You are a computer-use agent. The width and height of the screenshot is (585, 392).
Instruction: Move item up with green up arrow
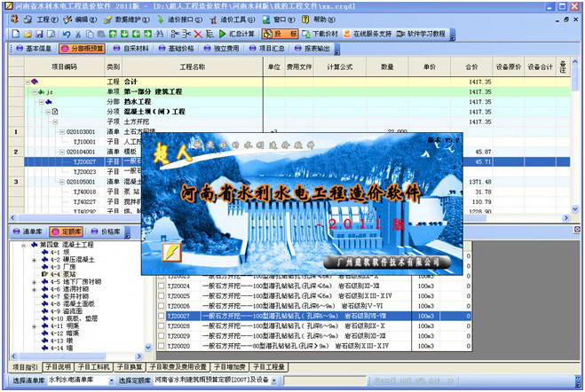pyautogui.click(x=113, y=34)
